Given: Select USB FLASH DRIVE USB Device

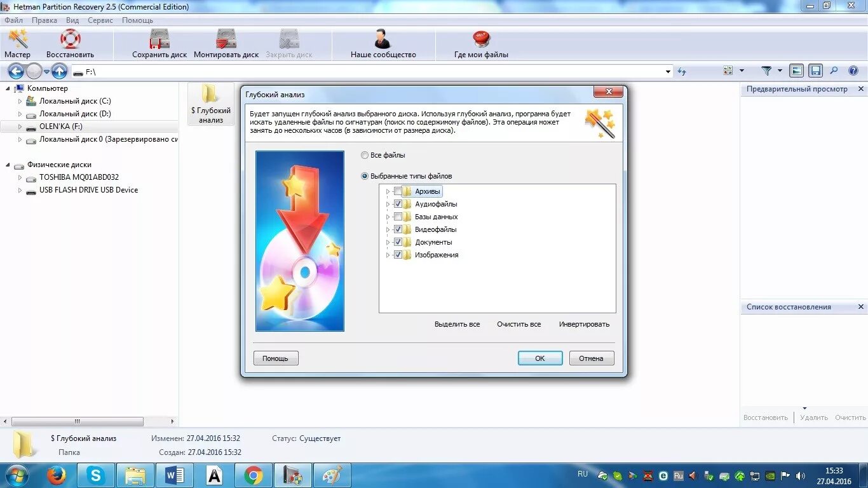Looking at the screenshot, I should pos(88,190).
